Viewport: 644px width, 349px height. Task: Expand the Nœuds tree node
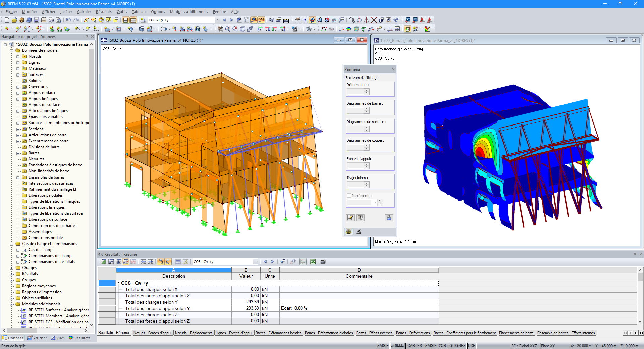18,57
